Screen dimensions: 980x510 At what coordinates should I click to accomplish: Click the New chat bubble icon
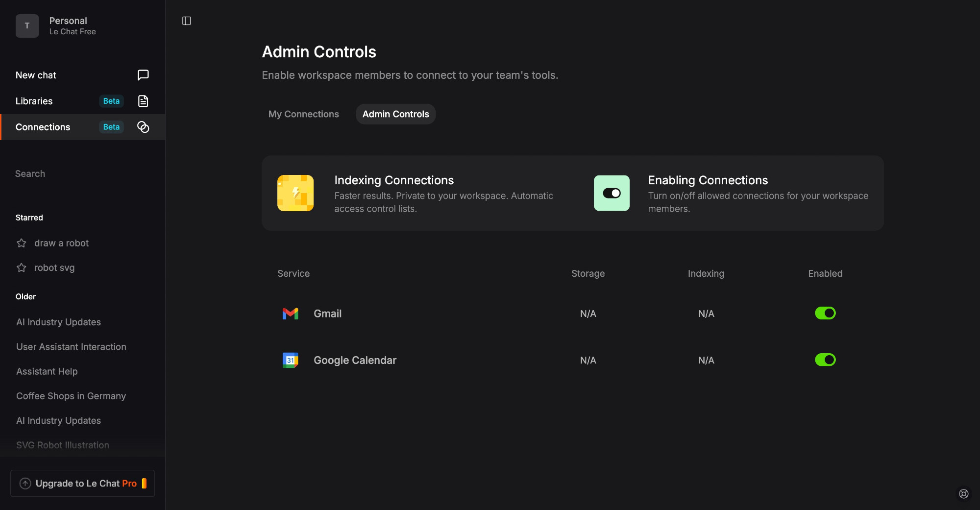pos(143,75)
